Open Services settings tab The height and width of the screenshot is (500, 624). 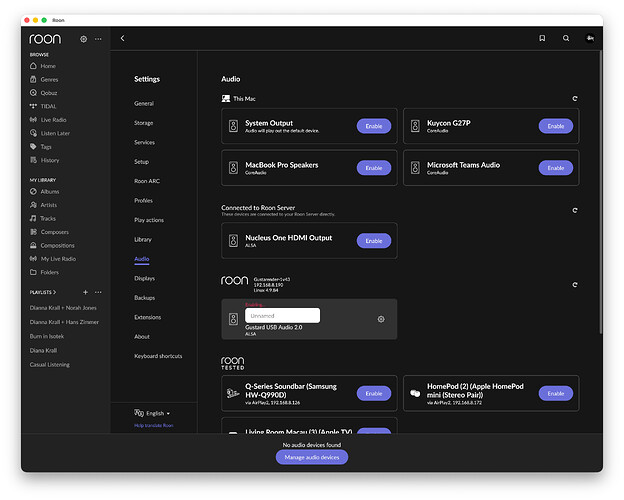(x=144, y=143)
